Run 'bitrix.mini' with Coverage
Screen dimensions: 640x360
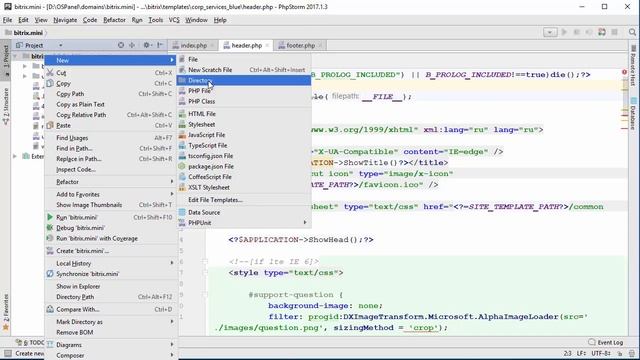coord(110,238)
